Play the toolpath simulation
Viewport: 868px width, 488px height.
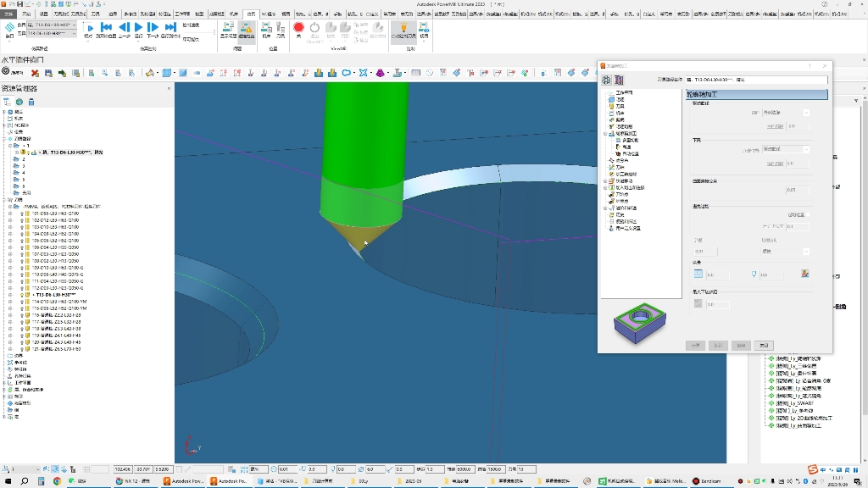pos(138,27)
